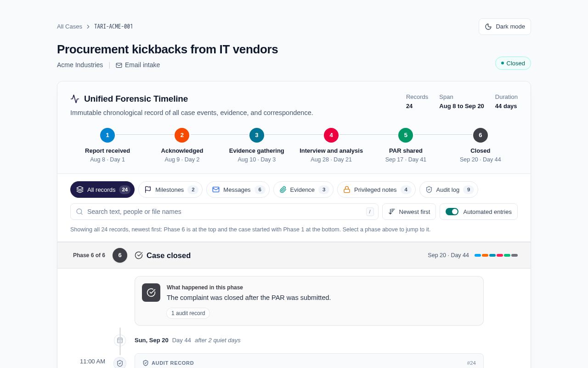Click the Closed status badge

pyautogui.click(x=513, y=63)
